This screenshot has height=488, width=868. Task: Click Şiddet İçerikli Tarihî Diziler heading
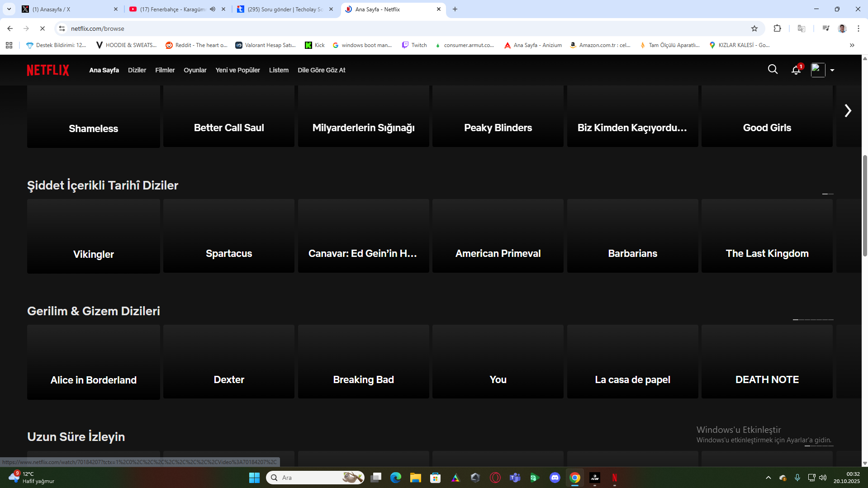pyautogui.click(x=103, y=185)
